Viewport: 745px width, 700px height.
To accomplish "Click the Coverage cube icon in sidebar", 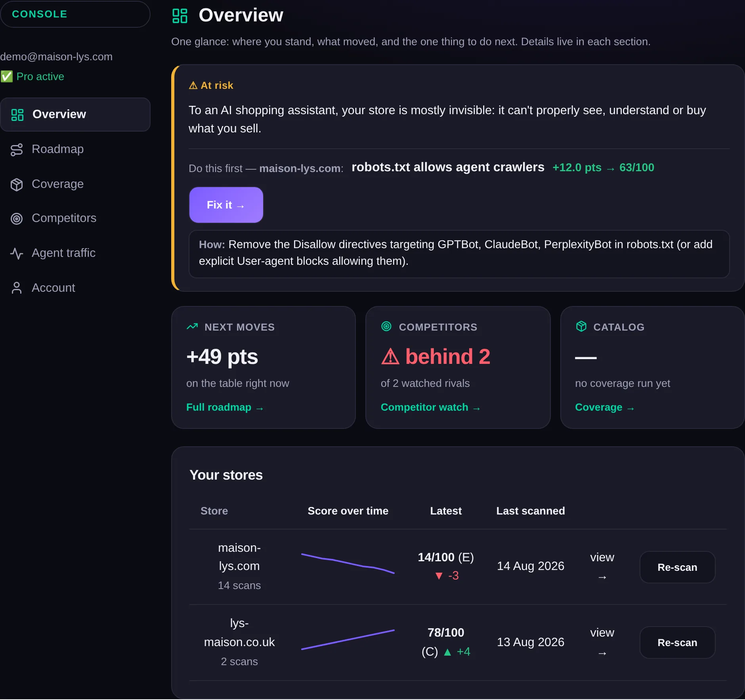I will (x=17, y=184).
